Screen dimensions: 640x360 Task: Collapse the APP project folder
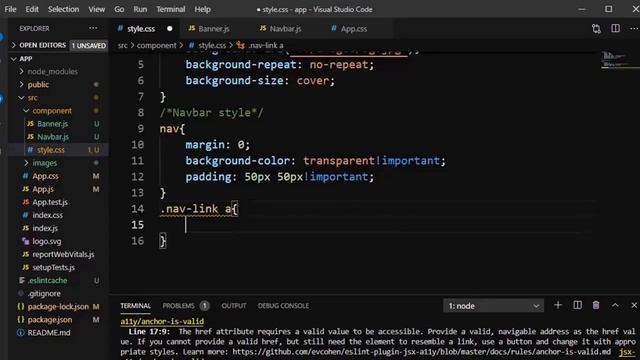59,59
